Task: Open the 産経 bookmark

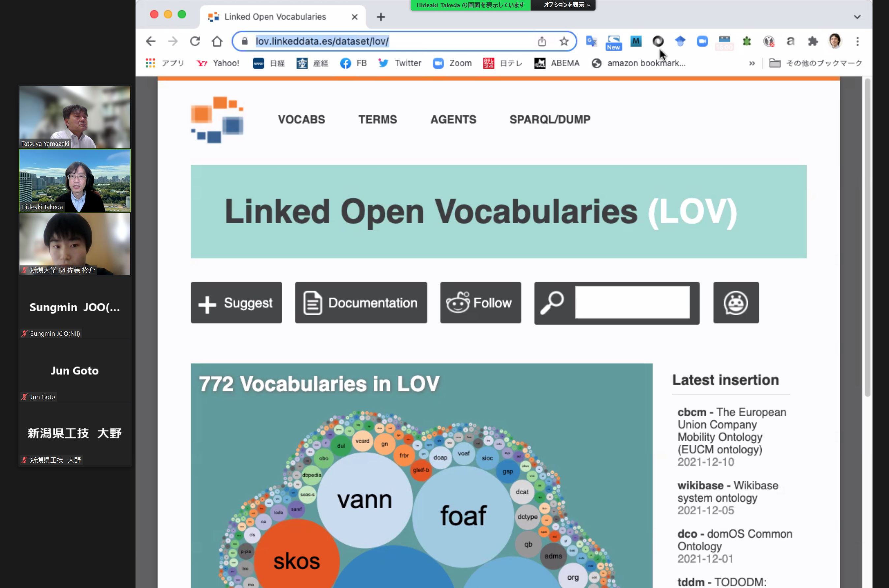Action: point(312,63)
